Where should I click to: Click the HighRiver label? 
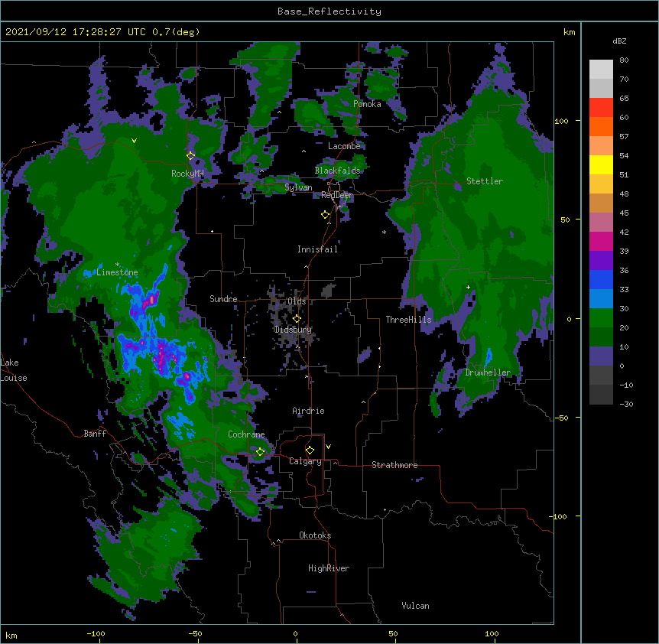click(329, 568)
